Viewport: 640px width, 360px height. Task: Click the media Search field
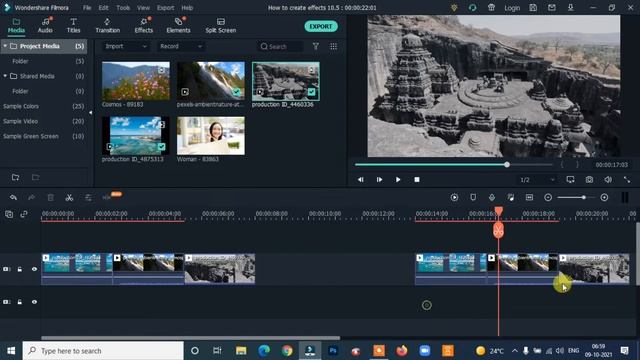[281, 47]
